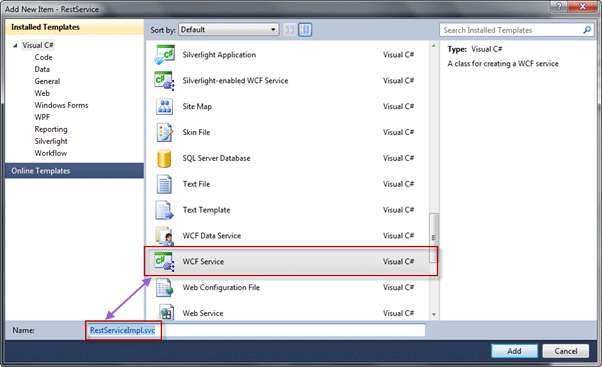
Task: Click the Text Template icon
Action: click(x=164, y=210)
